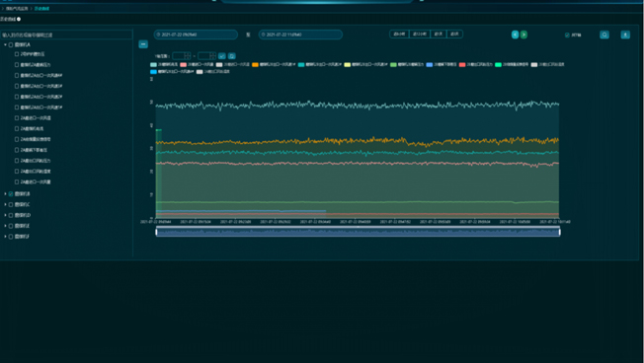Confirm Y-axis range with checkmark icon
This screenshot has height=363, width=644.
(222, 56)
